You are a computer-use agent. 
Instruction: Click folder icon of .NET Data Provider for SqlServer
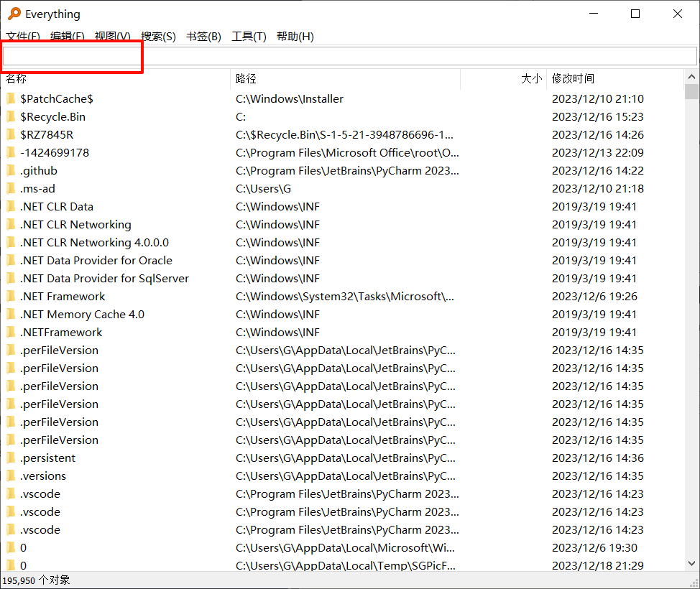tap(11, 279)
